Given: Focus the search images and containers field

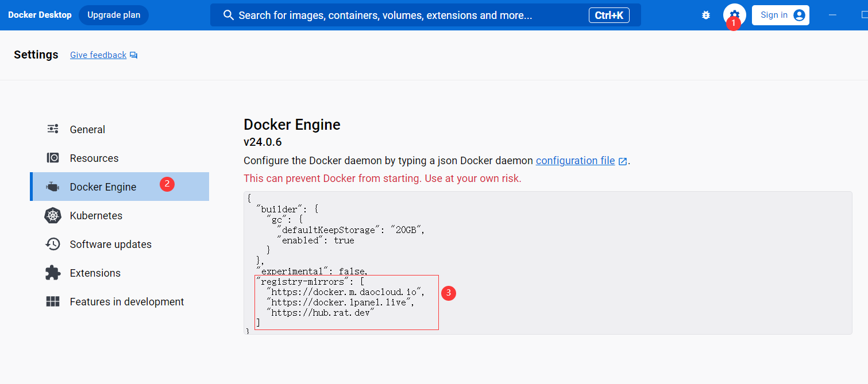Looking at the screenshot, I should 425,15.
